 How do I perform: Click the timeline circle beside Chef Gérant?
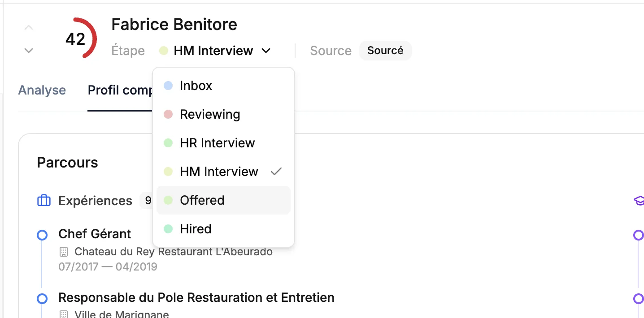tap(42, 235)
